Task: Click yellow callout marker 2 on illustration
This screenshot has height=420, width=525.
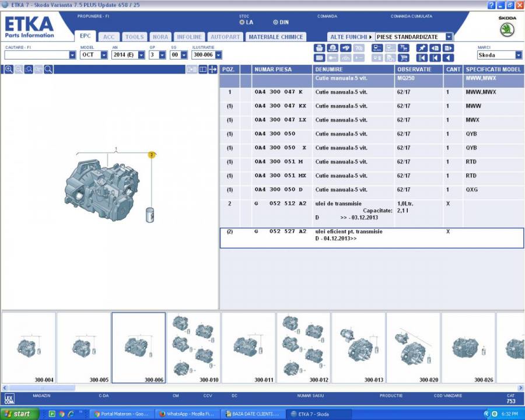Action: click(152, 155)
